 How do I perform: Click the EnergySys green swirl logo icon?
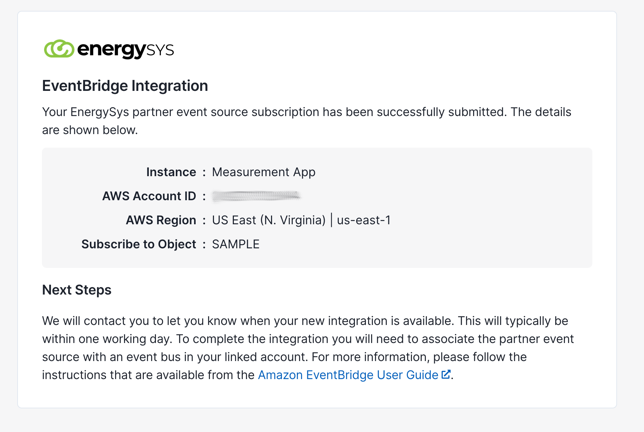pyautogui.click(x=58, y=49)
